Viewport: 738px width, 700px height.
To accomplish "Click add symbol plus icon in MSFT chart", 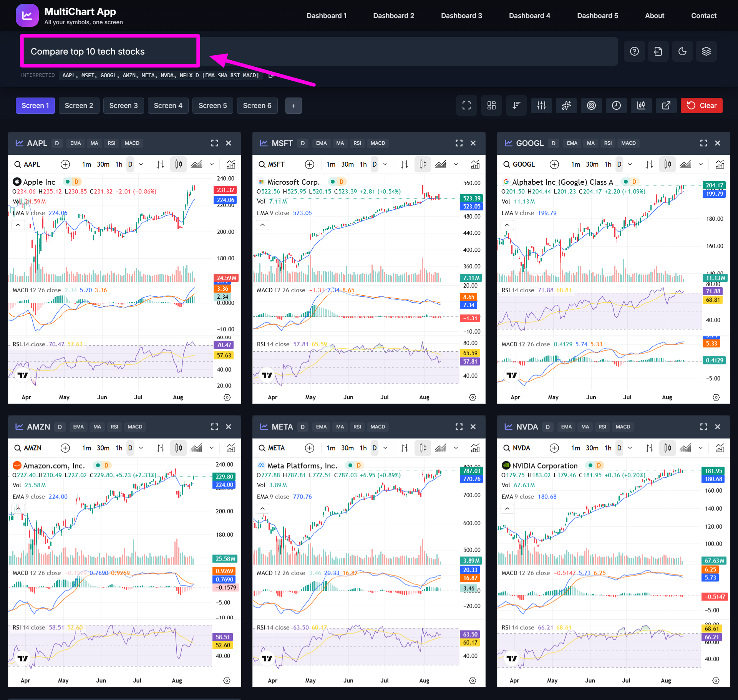I will (x=309, y=164).
